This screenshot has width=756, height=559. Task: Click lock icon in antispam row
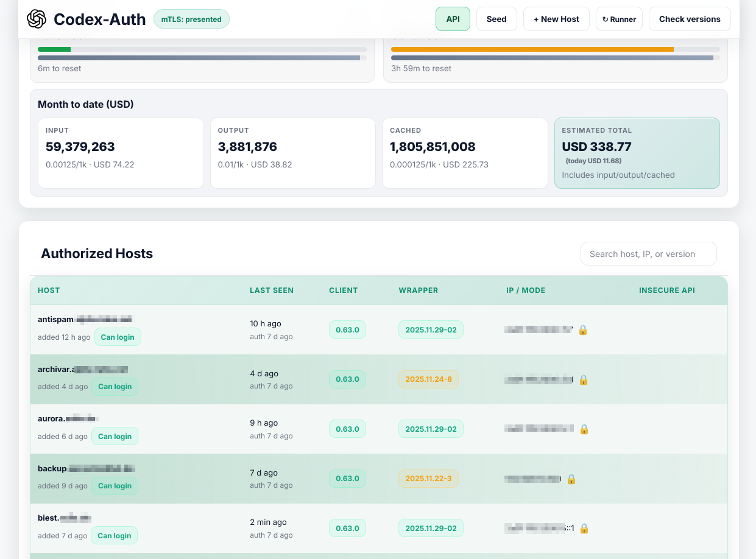coord(583,330)
